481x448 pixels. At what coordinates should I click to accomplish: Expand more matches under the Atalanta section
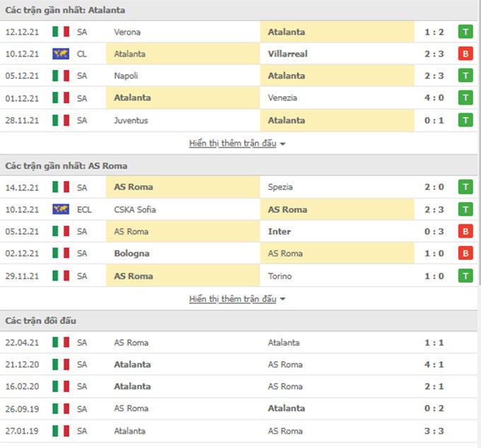pos(233,143)
